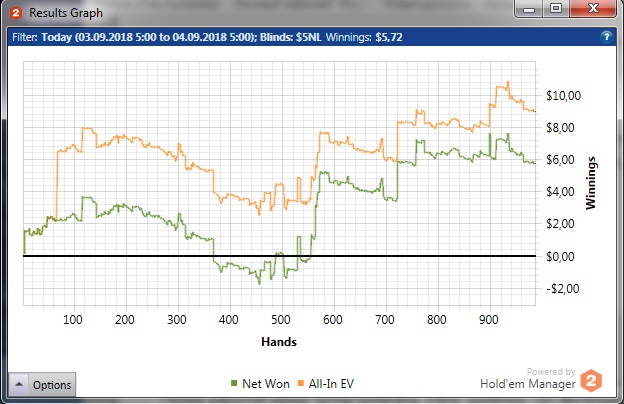Click the 800 hands axis label
The width and height of the screenshot is (624, 404).
[x=437, y=320]
